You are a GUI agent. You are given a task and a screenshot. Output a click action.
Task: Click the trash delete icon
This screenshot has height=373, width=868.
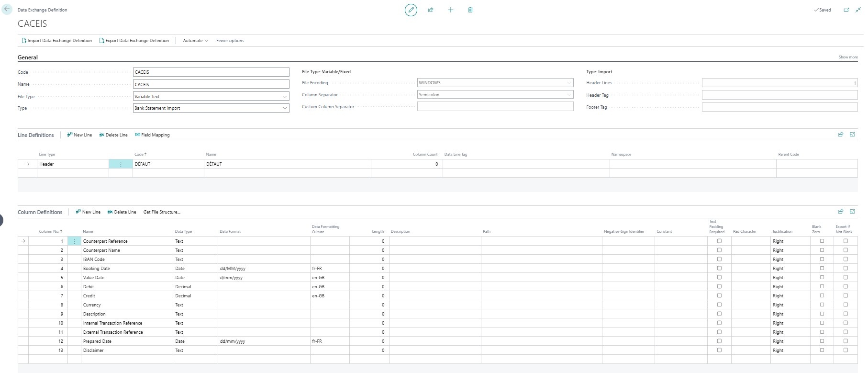(470, 10)
